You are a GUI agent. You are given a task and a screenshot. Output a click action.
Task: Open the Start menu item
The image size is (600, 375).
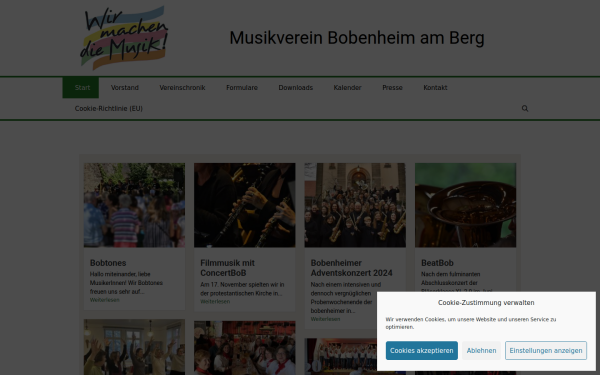(x=81, y=88)
